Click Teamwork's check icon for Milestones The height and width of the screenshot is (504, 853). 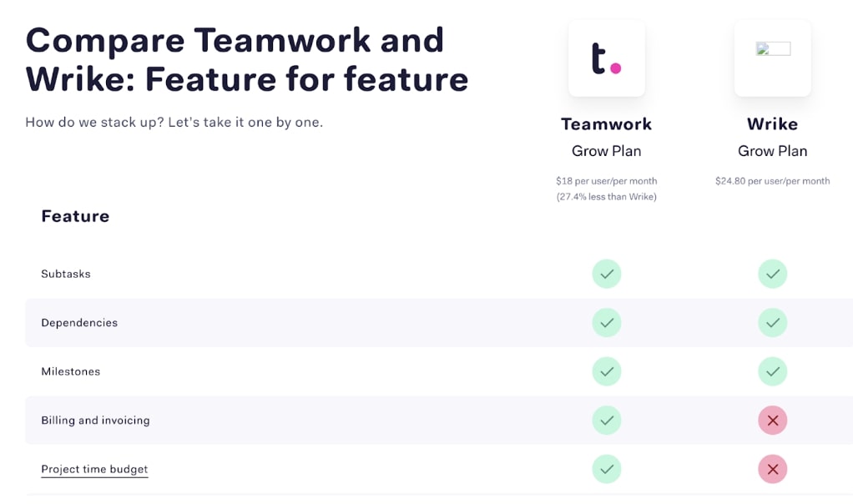[607, 371]
